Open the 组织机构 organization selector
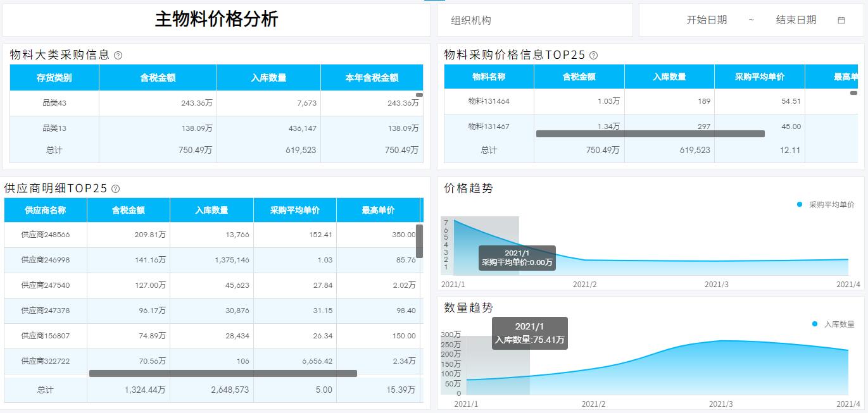Viewport: 868px width, 413px height. [x=536, y=20]
